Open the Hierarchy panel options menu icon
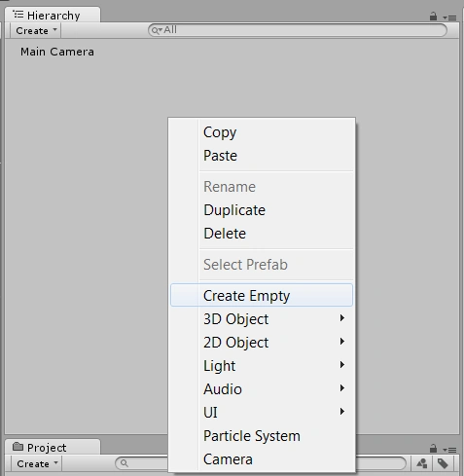The width and height of the screenshot is (464, 476). 450,18
